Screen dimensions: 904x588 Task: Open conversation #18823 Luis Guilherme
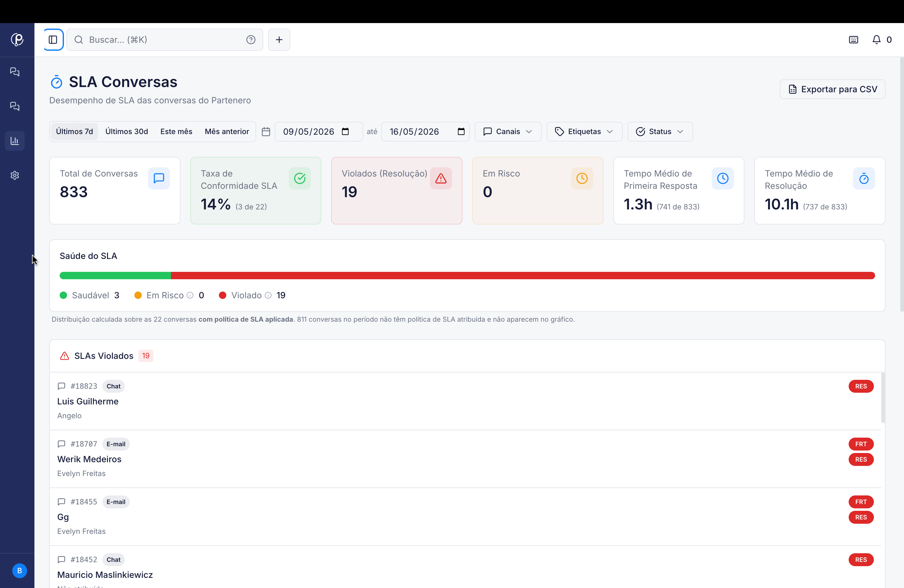click(x=465, y=401)
